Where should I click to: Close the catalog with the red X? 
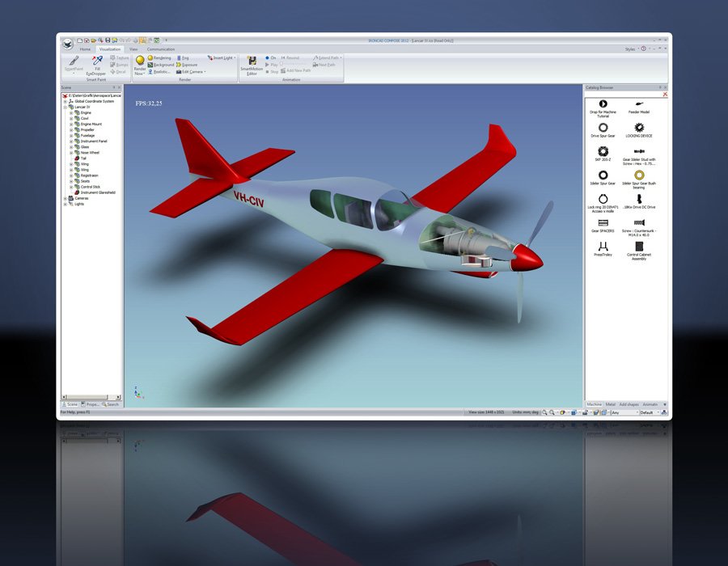pos(665,94)
